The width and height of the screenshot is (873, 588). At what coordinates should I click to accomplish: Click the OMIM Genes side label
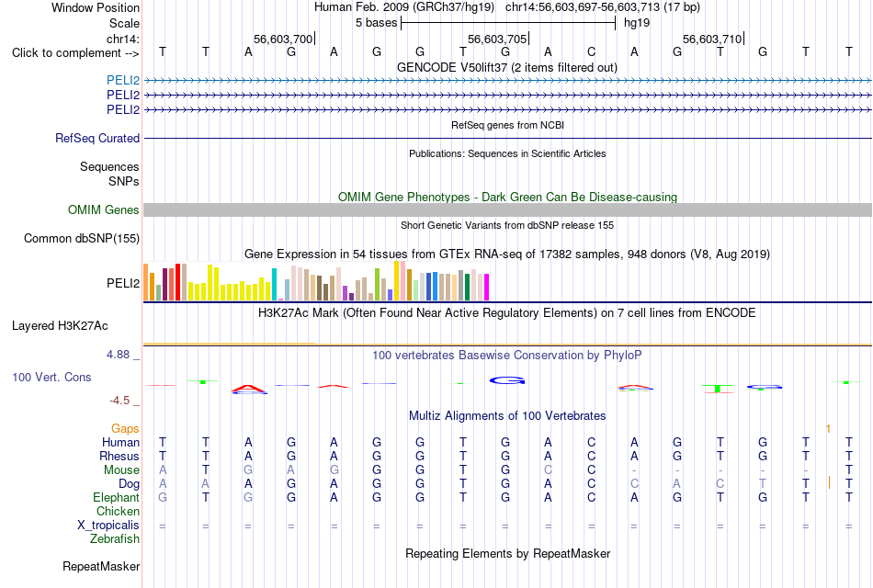pos(103,209)
